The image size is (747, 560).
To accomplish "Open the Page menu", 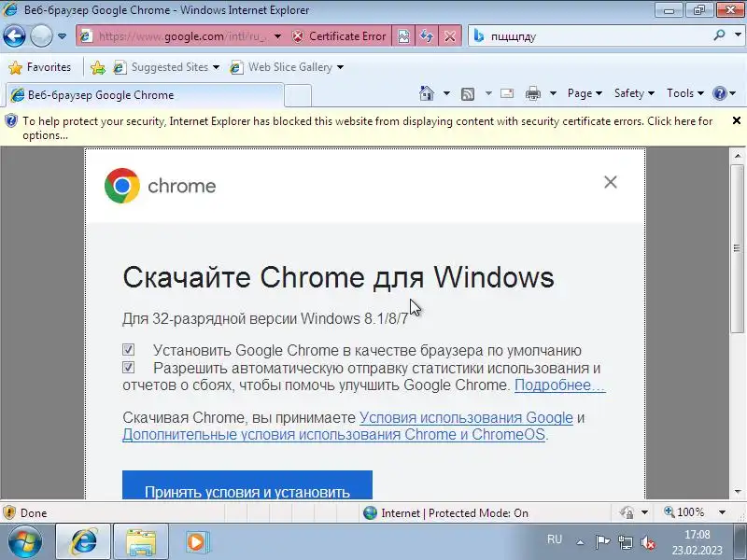I will pos(585,93).
